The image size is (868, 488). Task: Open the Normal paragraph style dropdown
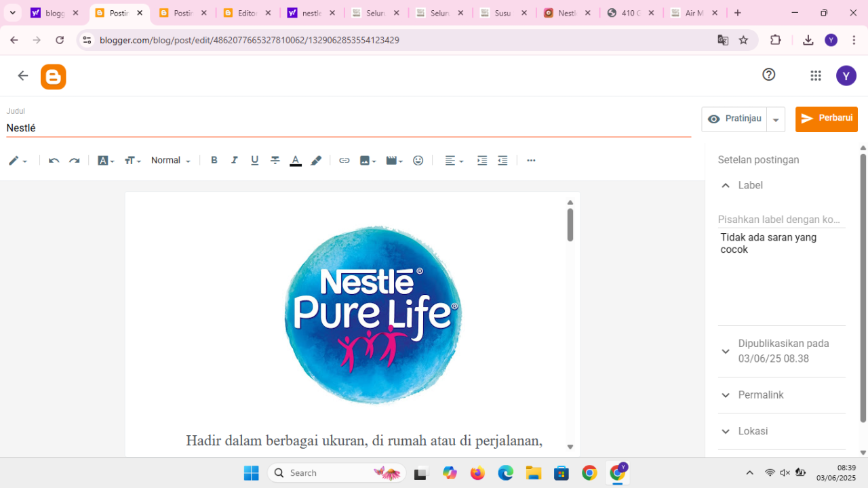pyautogui.click(x=171, y=161)
